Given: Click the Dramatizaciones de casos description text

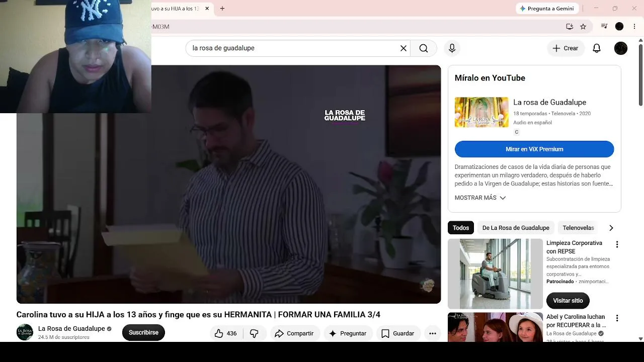Looking at the screenshot, I should click(533, 175).
